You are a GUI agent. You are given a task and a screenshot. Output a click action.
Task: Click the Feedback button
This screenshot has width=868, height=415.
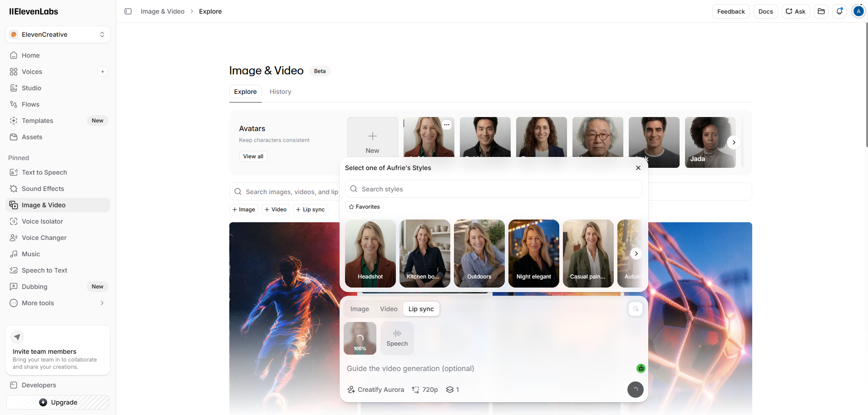pos(731,11)
